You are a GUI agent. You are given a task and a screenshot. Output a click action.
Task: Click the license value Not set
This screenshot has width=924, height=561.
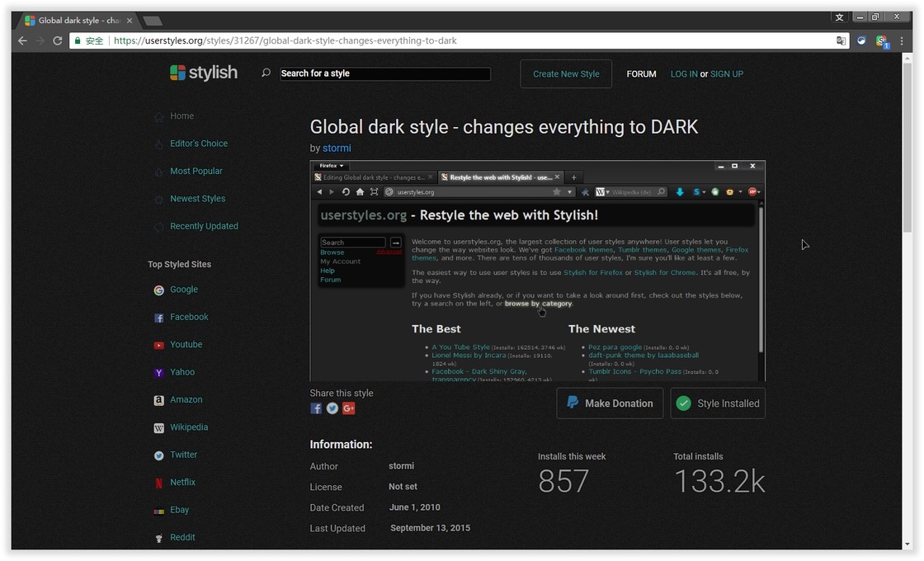(x=403, y=487)
